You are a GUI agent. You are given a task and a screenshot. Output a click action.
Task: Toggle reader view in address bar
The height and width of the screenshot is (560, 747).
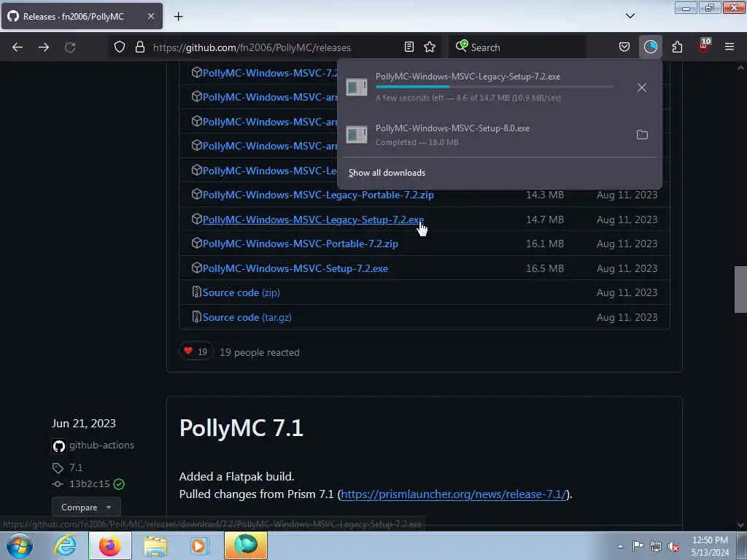tap(409, 47)
